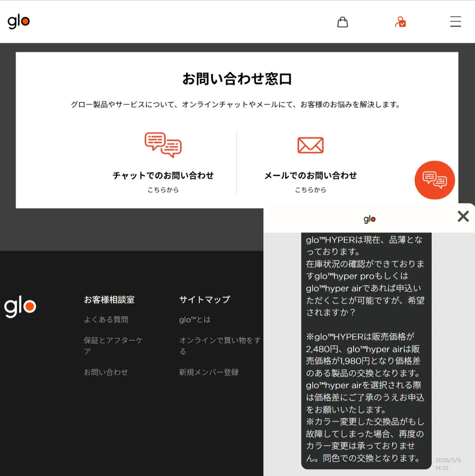Select チャットでのお問い合わせ heading

point(163,175)
